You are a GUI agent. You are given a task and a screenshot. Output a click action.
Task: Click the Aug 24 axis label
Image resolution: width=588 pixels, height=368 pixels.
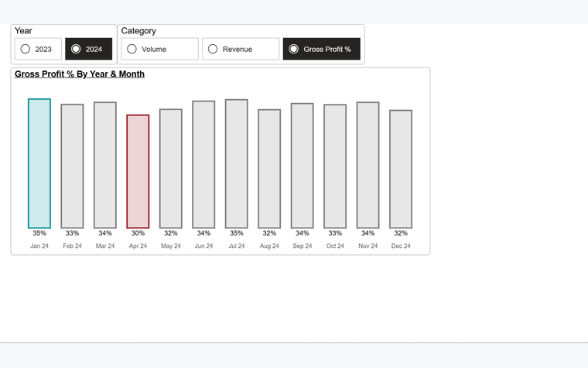[x=269, y=246]
